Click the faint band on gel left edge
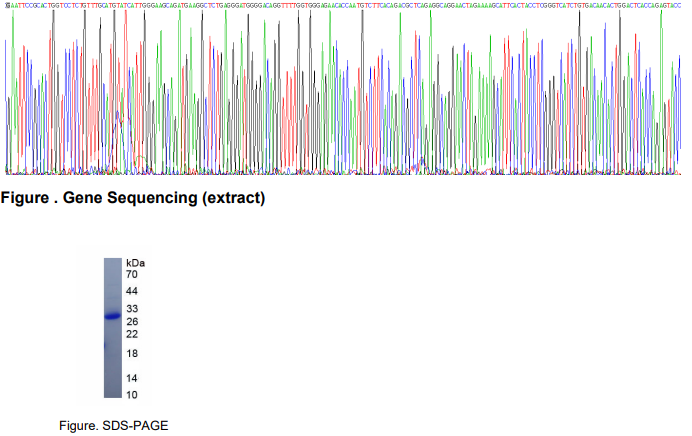This screenshot has width=692, height=436. pos(105,345)
